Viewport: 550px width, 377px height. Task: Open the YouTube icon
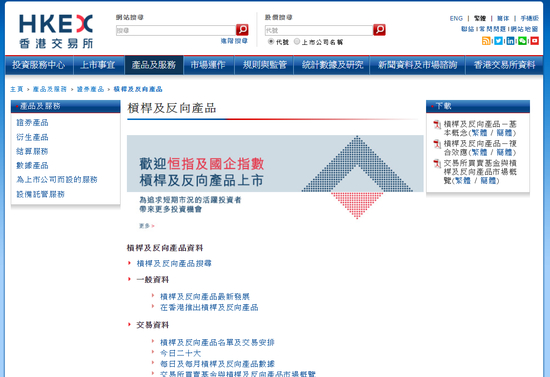535,41
